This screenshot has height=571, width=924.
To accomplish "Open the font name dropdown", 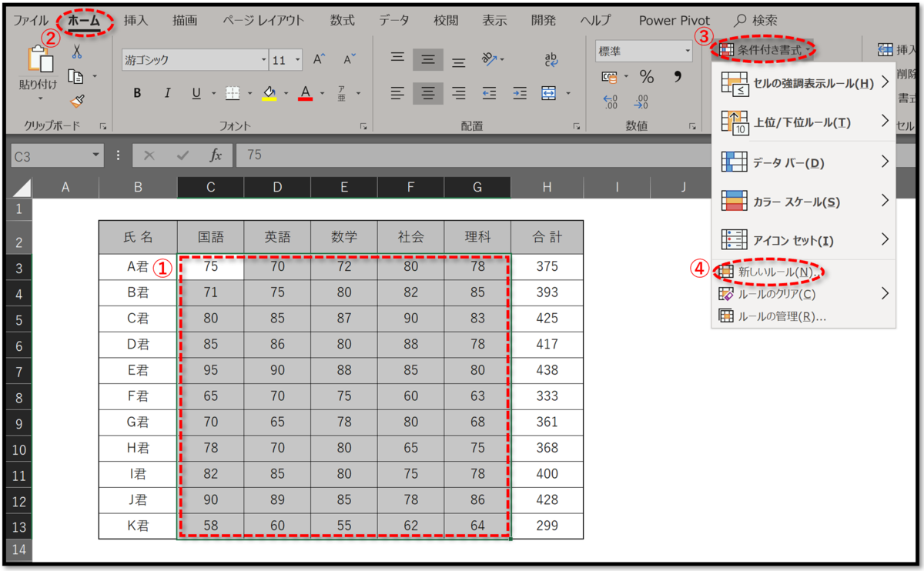I will coord(263,58).
